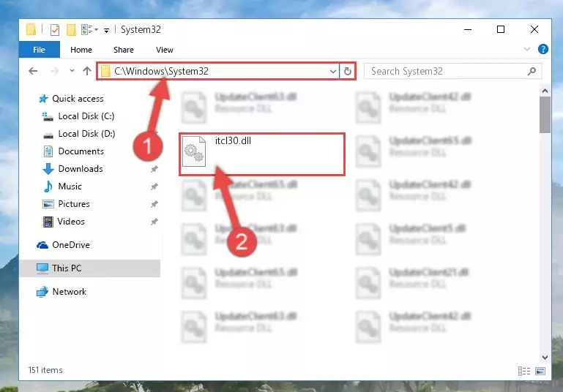The image size is (563, 392).
Task: Open Pictures folder in sidebar
Action: click(x=74, y=204)
